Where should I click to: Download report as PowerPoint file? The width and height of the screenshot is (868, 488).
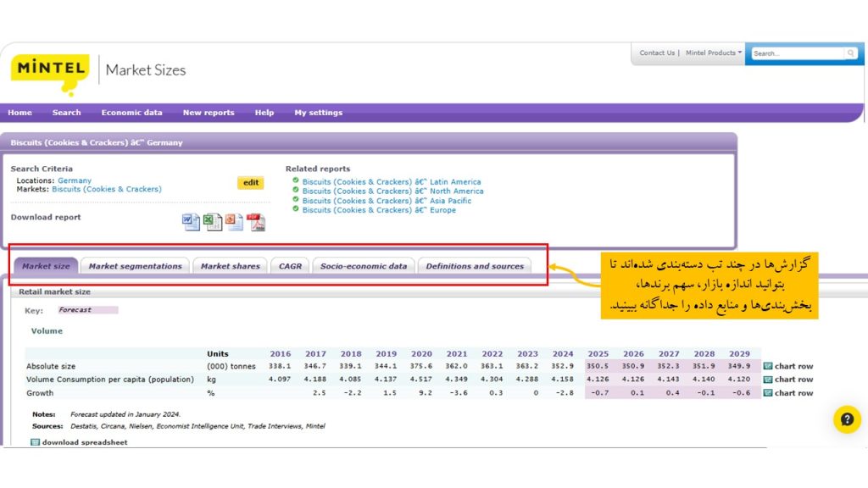tap(234, 222)
